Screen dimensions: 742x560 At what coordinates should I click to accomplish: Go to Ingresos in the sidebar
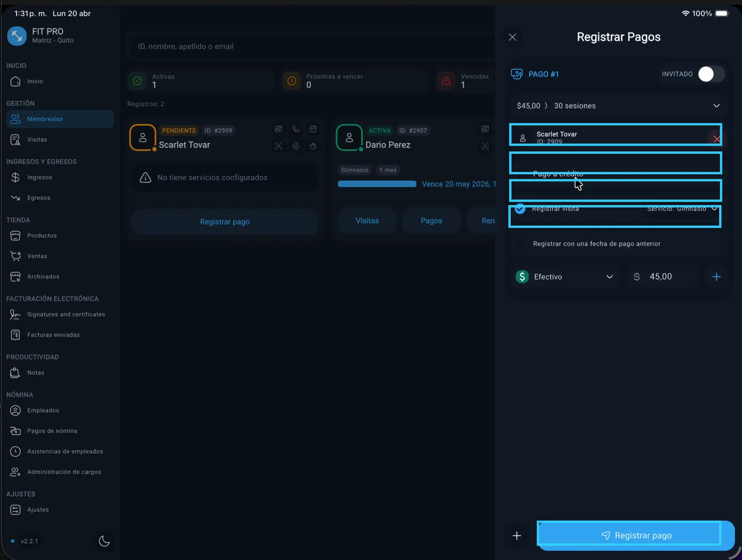point(39,177)
